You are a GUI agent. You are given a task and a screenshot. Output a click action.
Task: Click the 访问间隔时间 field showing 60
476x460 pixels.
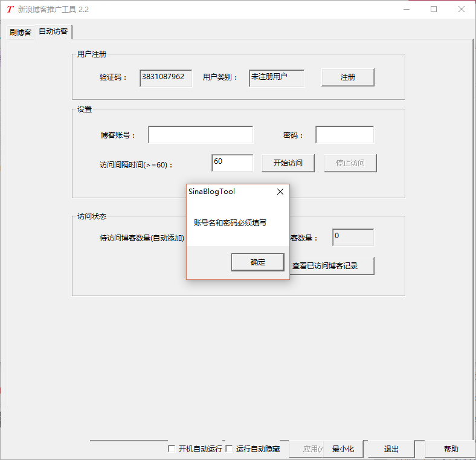(x=232, y=163)
